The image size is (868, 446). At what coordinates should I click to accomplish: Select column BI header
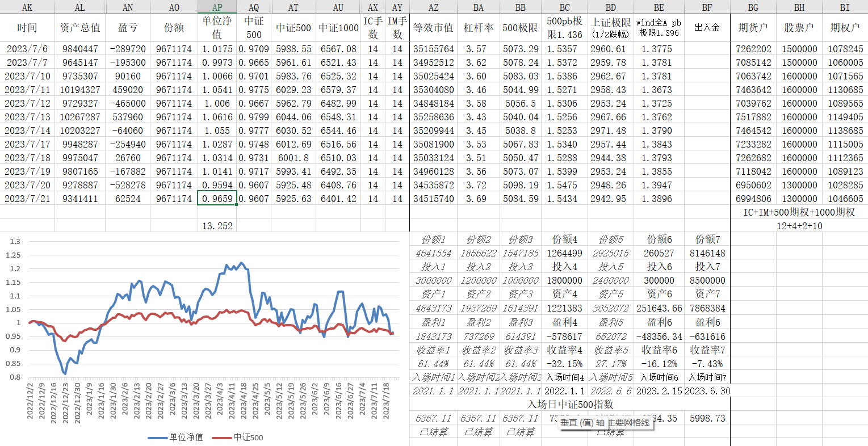[845, 7]
